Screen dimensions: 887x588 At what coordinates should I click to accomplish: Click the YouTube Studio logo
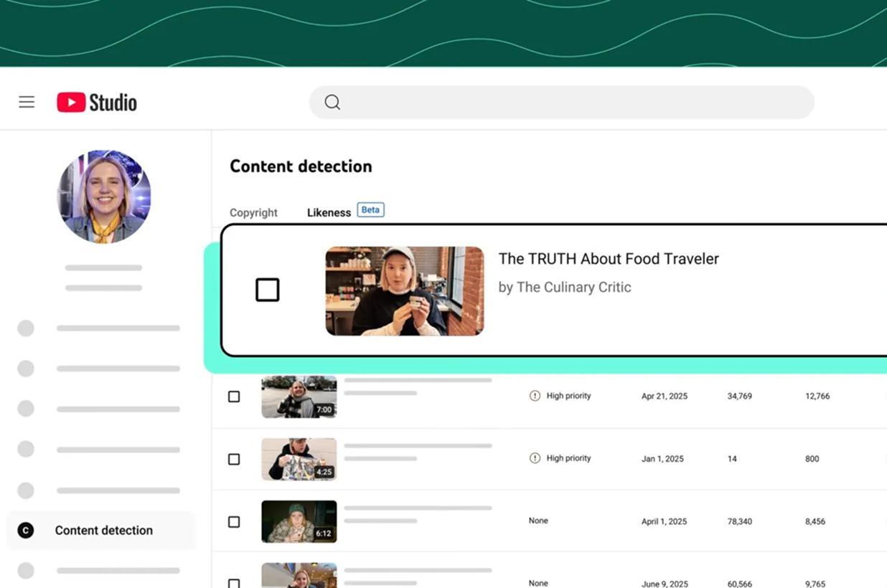(96, 102)
